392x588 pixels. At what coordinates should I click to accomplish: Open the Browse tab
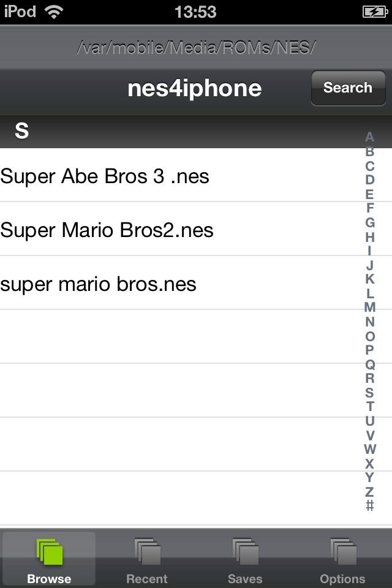49,559
